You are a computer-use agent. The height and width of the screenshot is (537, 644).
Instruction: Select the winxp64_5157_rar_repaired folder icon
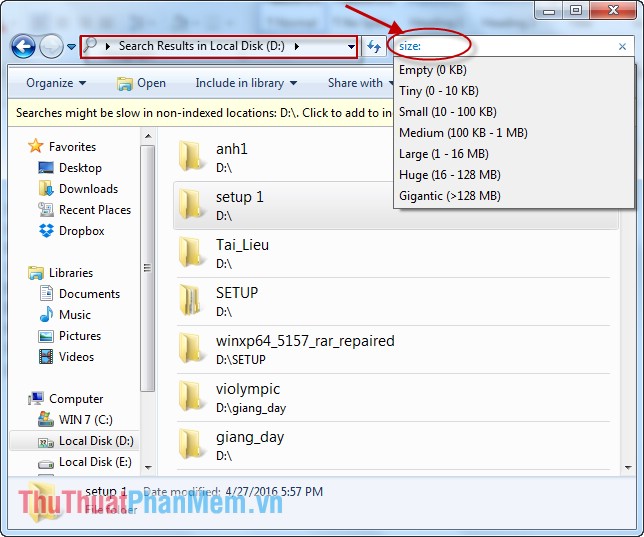coord(191,348)
